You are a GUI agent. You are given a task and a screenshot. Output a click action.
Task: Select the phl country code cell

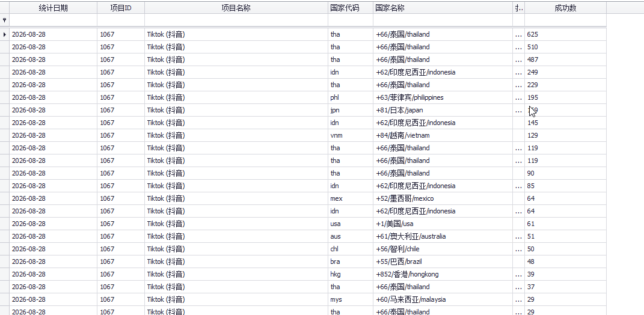click(351, 98)
